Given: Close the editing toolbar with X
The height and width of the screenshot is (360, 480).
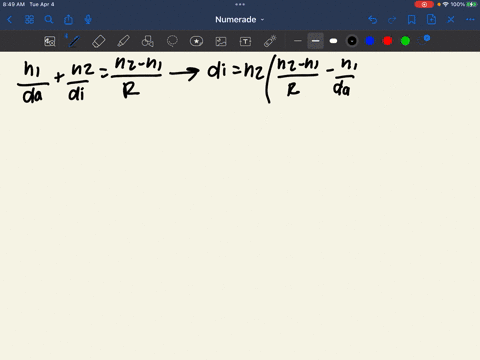Looking at the screenshot, I should (x=451, y=20).
